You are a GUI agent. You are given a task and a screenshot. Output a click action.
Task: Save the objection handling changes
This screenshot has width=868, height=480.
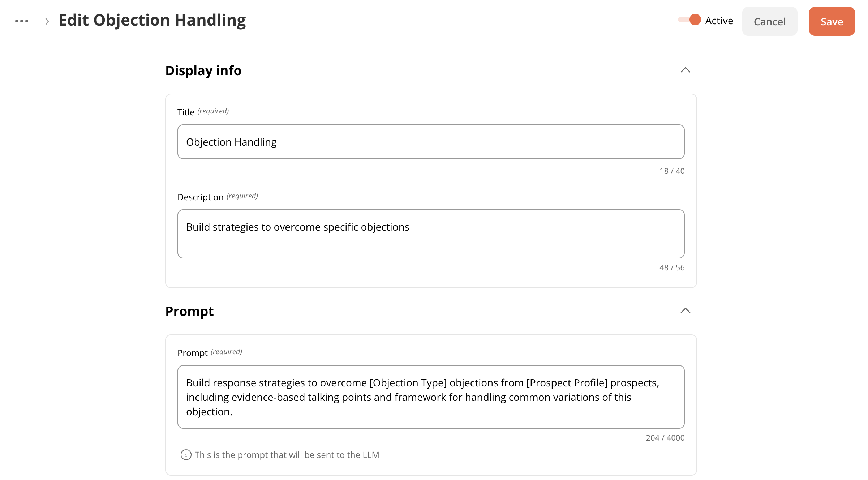tap(832, 21)
